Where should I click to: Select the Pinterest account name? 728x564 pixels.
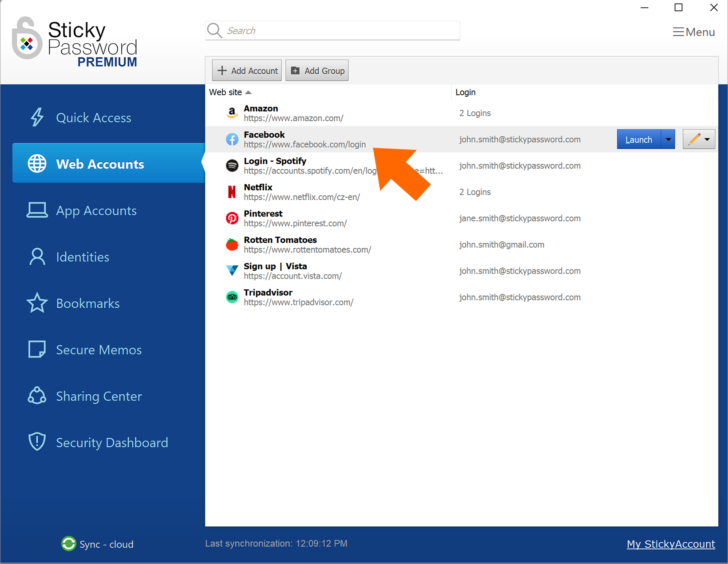(263, 213)
